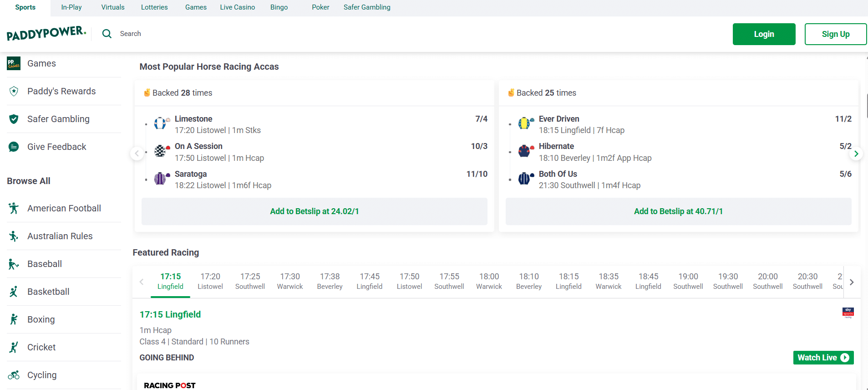Switch to Virtuals section
The width and height of the screenshot is (868, 390).
113,7
